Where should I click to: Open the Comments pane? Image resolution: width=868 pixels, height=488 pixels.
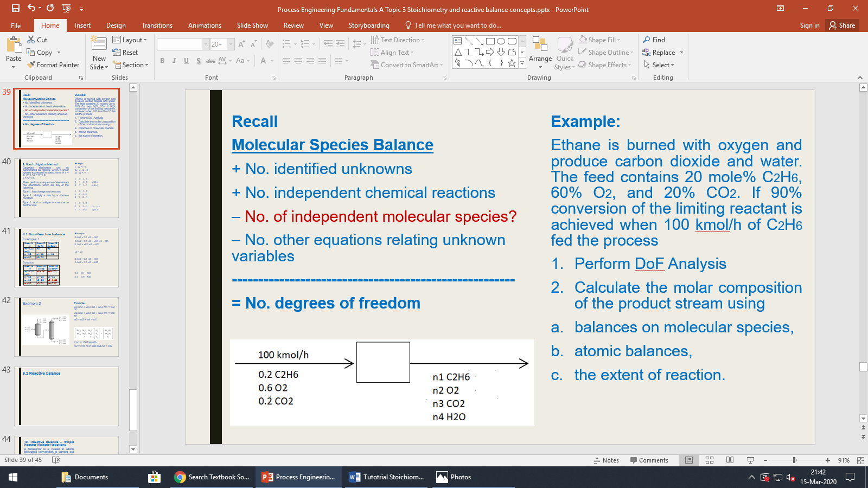pos(649,460)
